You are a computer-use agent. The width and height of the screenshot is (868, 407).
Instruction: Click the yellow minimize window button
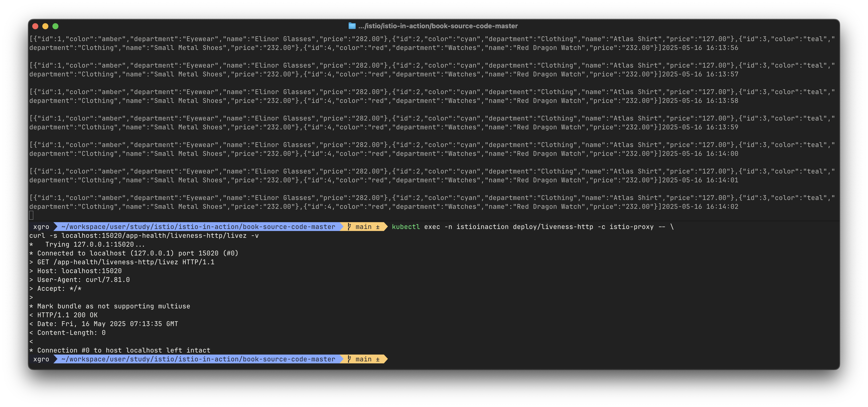pyautogui.click(x=46, y=26)
